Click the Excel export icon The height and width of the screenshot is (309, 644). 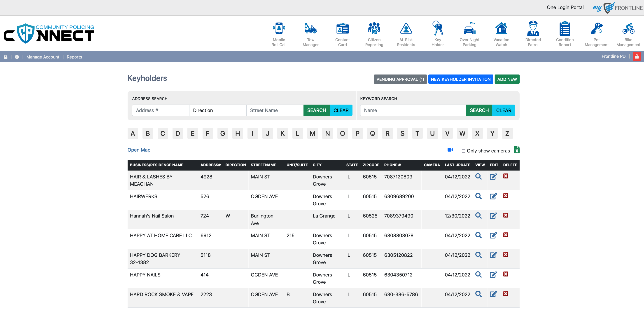click(x=517, y=150)
